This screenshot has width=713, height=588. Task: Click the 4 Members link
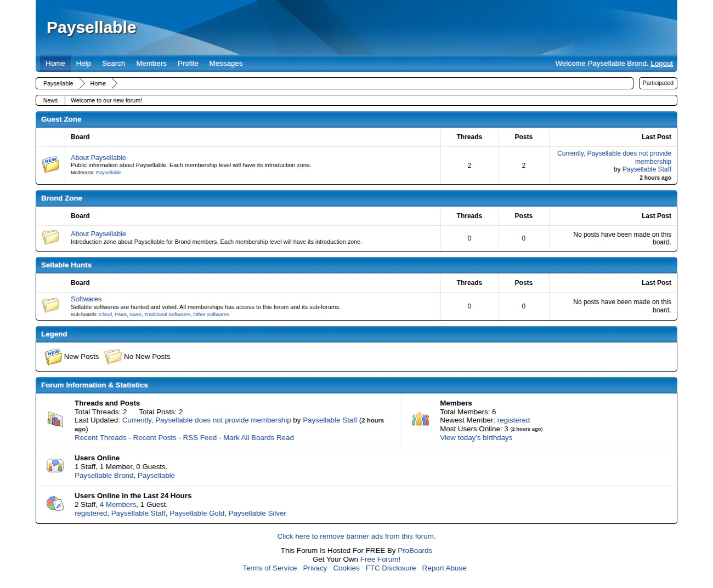pos(118,505)
